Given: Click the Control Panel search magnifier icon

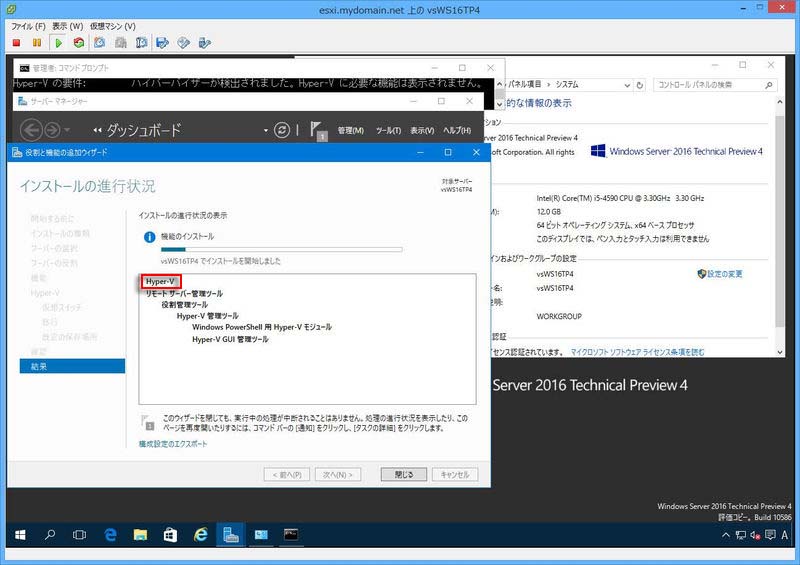Looking at the screenshot, I should pyautogui.click(x=768, y=85).
